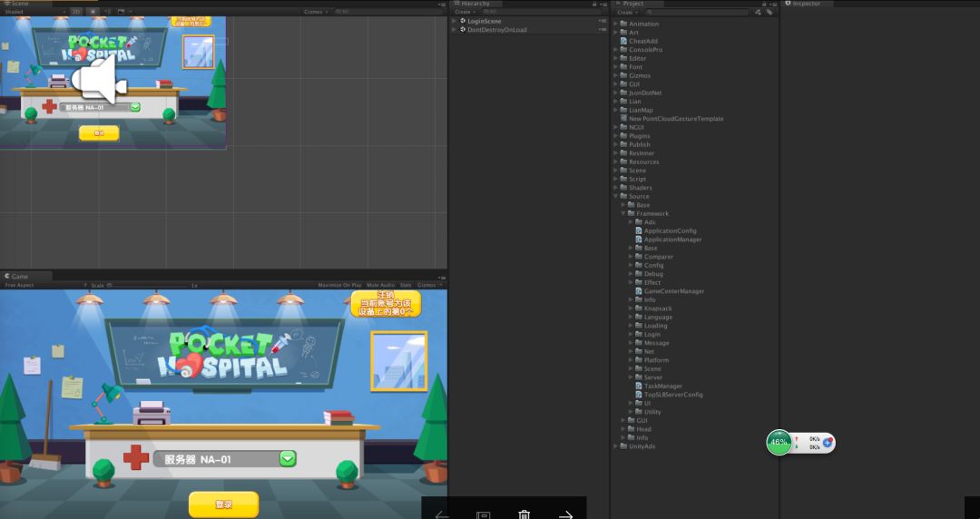This screenshot has height=519, width=980.
Task: Select the Hierarchy panel tab
Action: click(x=474, y=4)
